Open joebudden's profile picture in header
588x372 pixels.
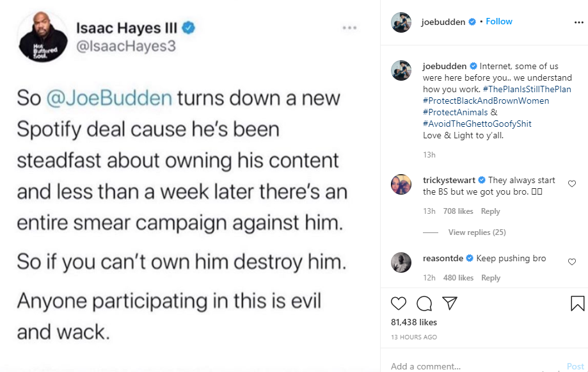(x=401, y=22)
